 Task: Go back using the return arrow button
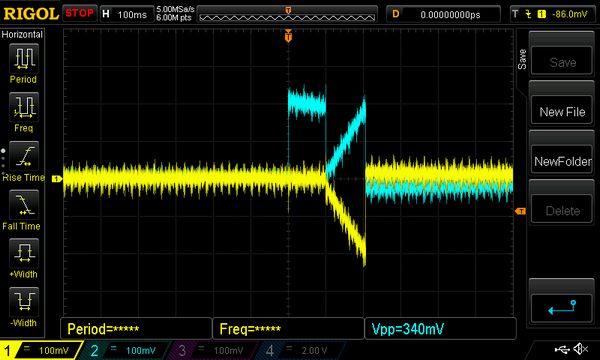562,308
